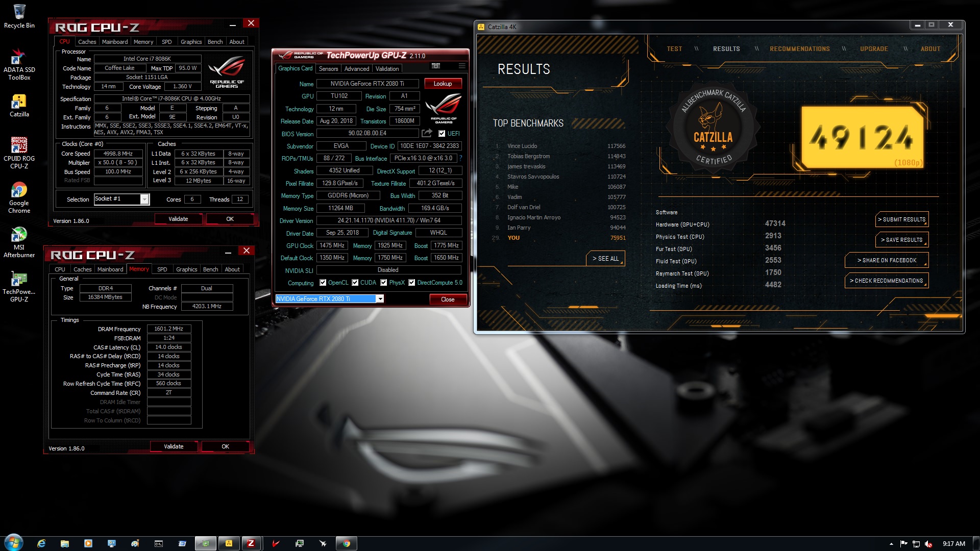
Task: Toggle the OpenCL checkbox
Action: pos(323,283)
